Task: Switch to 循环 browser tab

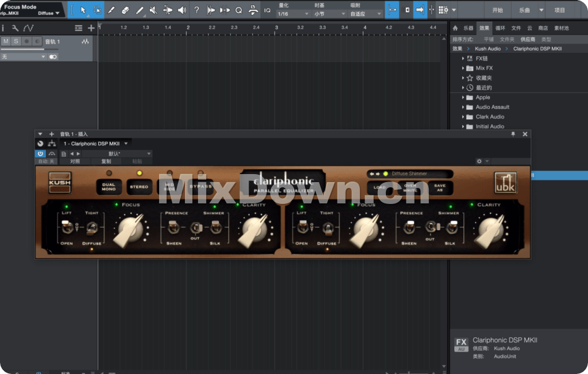Action: coord(500,28)
